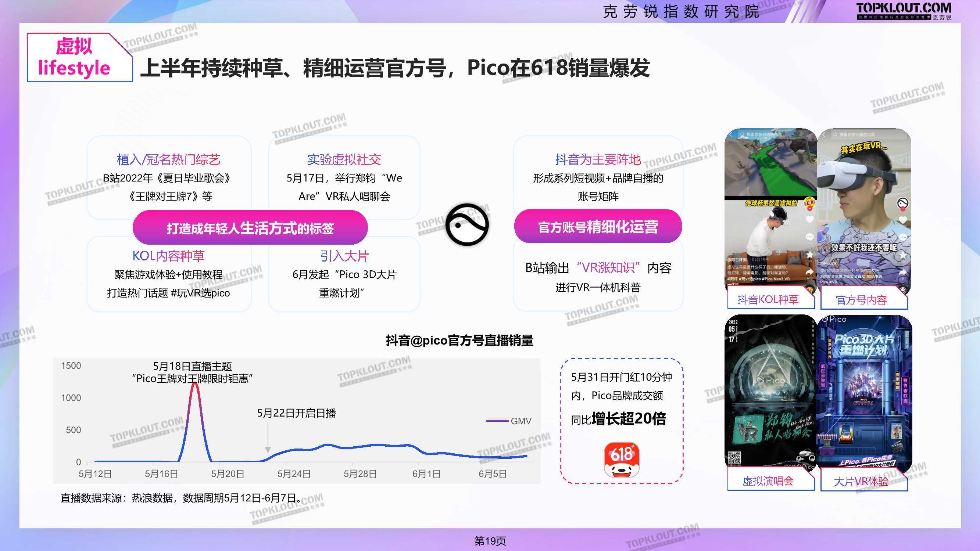Click the 6月5日 axis label
The image size is (980, 551).
pos(493,474)
